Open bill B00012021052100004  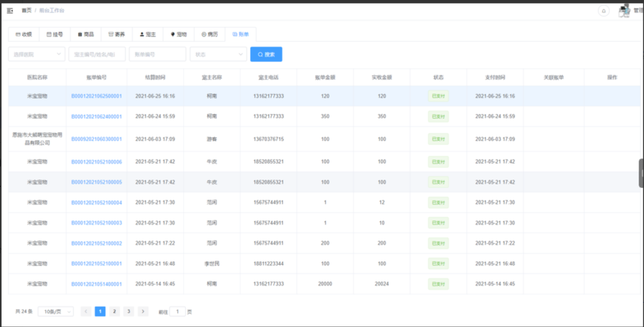pos(97,203)
